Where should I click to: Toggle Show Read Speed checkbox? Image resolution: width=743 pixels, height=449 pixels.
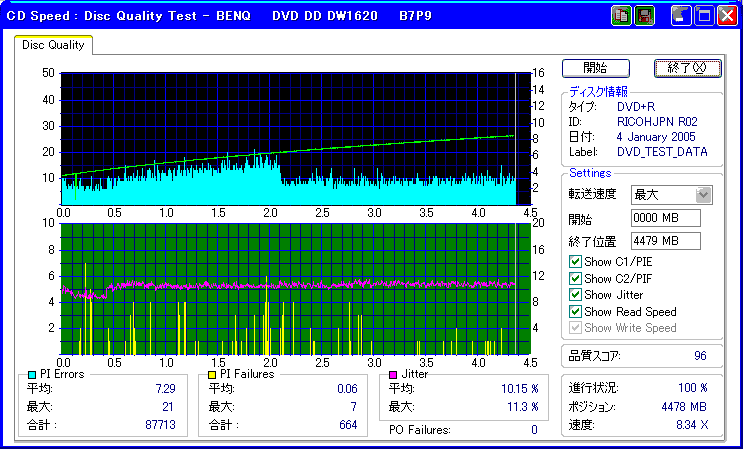click(x=575, y=312)
